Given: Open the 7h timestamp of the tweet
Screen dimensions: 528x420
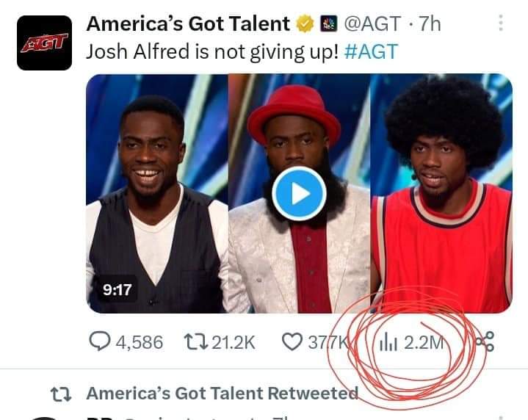Looking at the screenshot, I should tap(430, 24).
